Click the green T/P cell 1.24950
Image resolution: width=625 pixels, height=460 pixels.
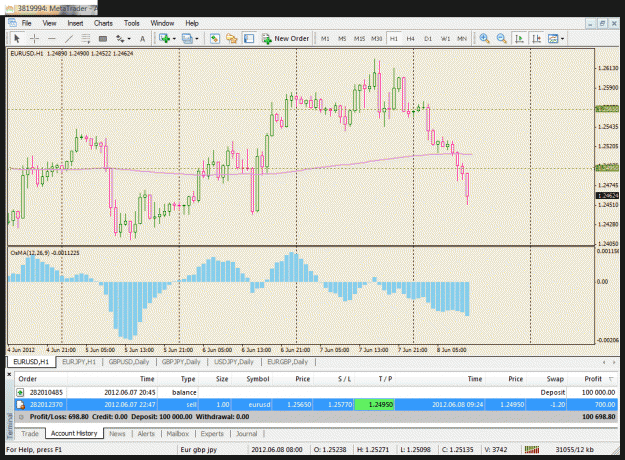[374, 405]
